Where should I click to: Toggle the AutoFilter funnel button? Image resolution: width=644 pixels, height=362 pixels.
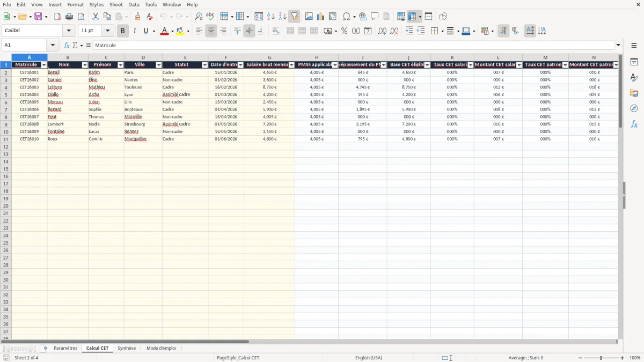294,17
